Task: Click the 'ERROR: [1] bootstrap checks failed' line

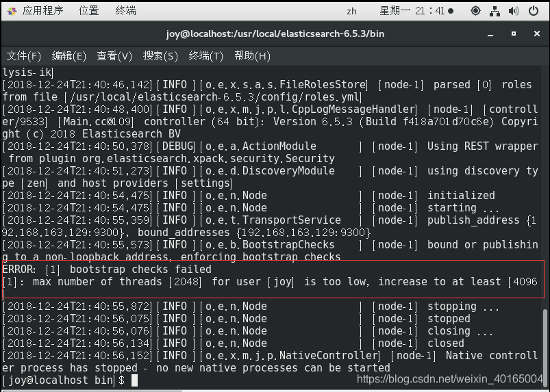Action: [x=107, y=270]
